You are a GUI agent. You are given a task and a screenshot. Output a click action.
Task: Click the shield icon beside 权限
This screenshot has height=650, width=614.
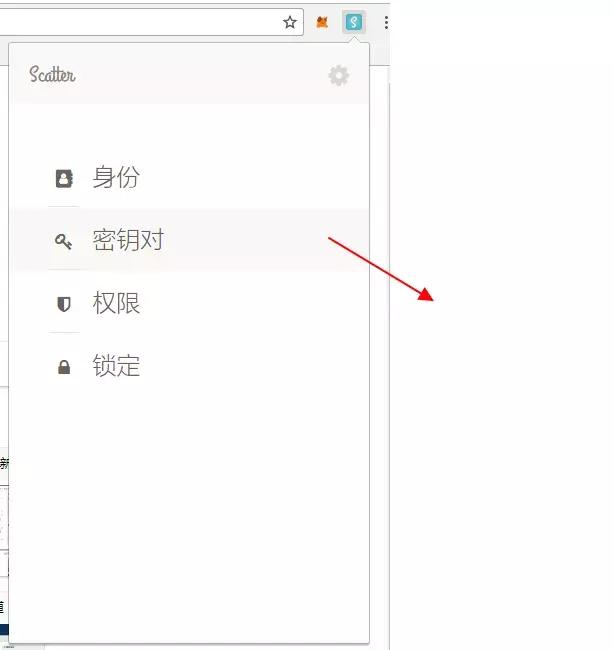64,304
